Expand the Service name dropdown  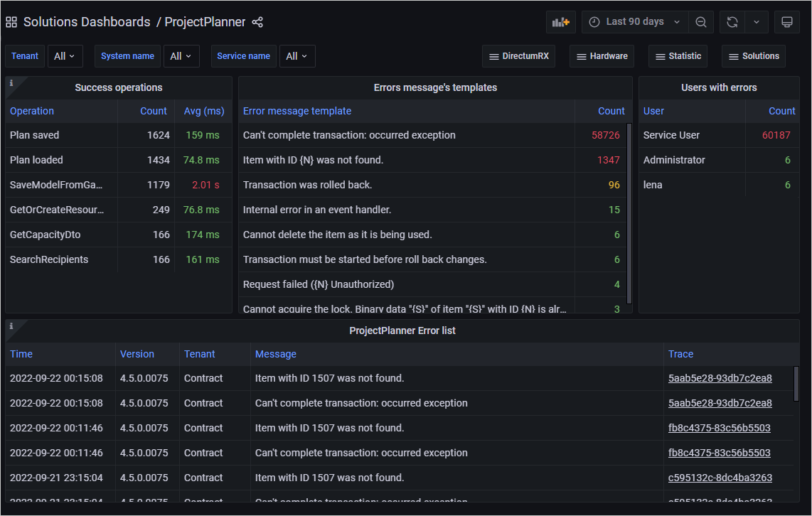click(x=297, y=56)
